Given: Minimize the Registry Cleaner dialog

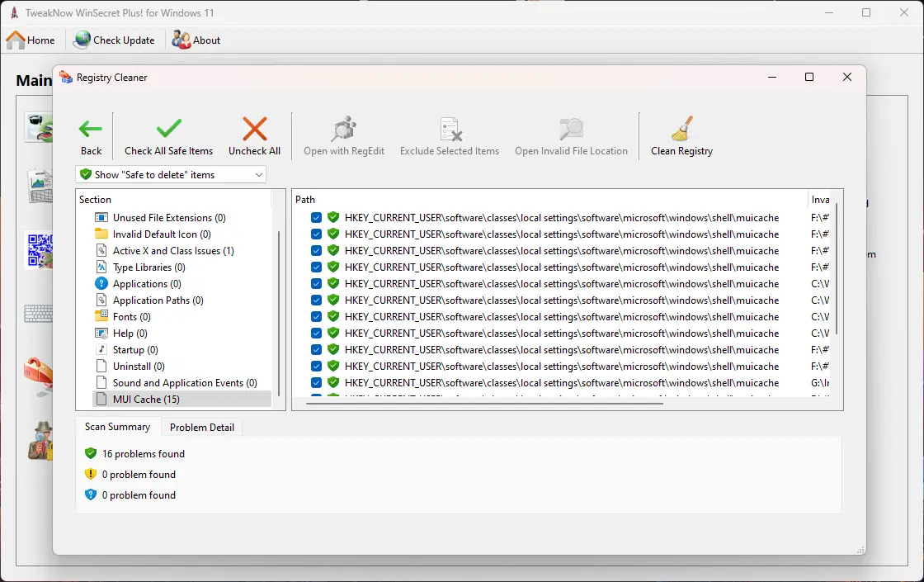Looking at the screenshot, I should [772, 77].
